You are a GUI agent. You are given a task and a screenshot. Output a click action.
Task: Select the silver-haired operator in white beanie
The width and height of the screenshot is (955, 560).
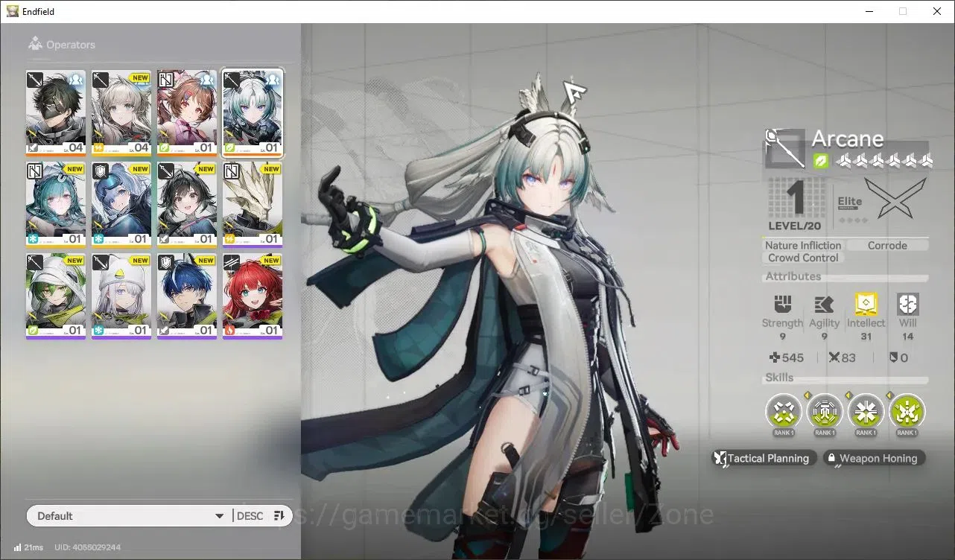point(121,296)
